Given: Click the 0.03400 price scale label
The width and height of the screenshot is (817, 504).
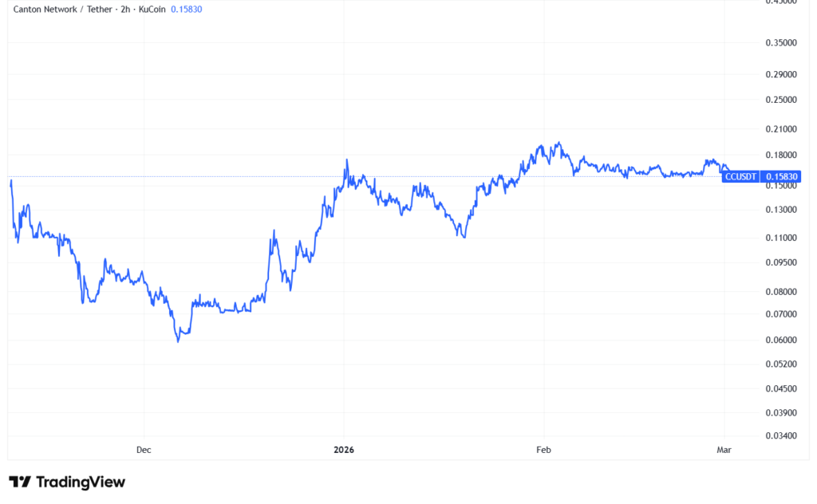Looking at the screenshot, I should click(780, 436).
